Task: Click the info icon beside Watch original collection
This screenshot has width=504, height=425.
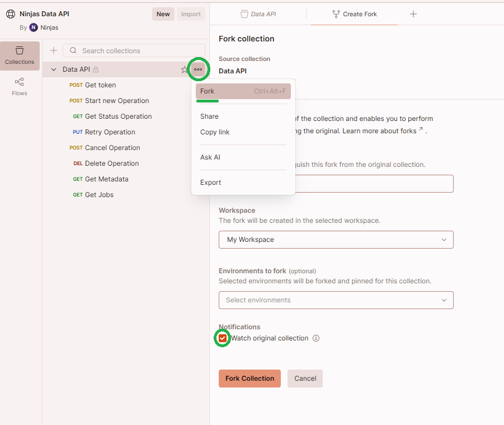Action: point(316,338)
